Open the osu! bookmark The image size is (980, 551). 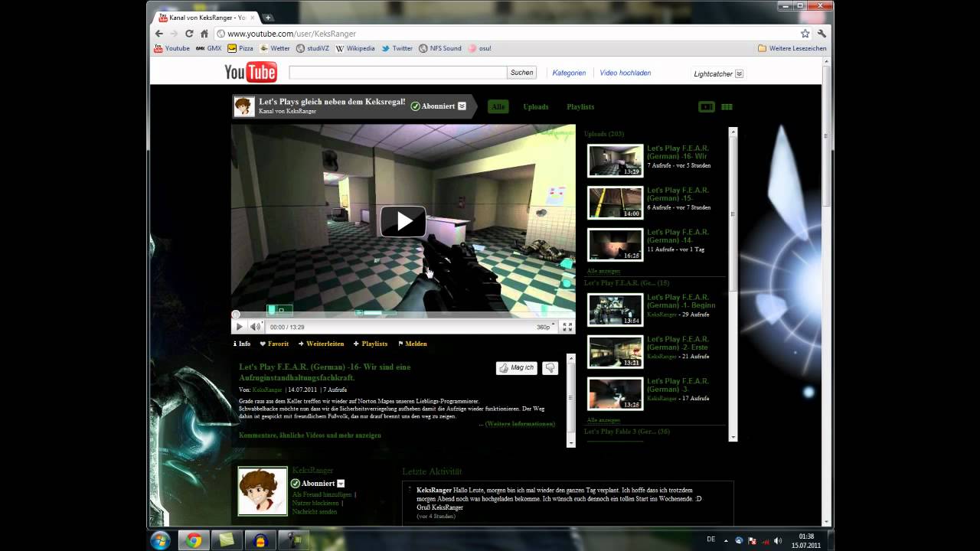pos(479,48)
